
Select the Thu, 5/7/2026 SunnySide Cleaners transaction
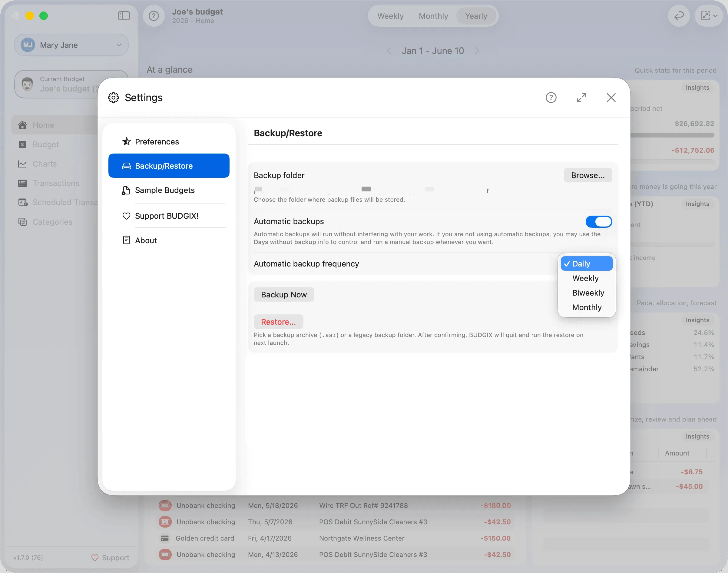(x=335, y=522)
